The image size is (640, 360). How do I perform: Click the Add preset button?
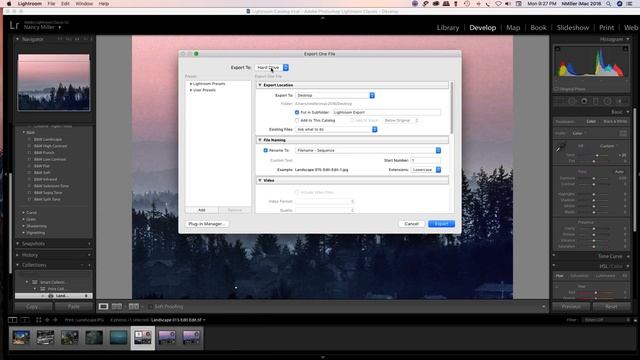tap(202, 210)
